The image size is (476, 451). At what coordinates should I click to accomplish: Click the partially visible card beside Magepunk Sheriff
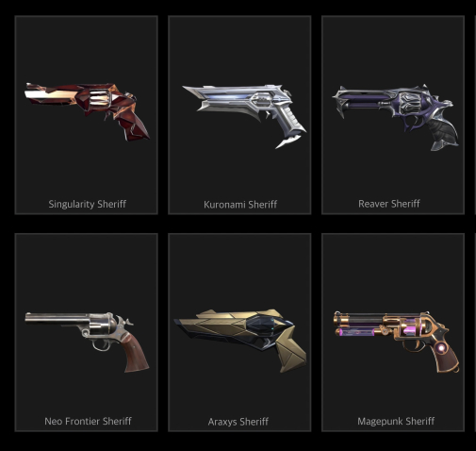pos(475,332)
